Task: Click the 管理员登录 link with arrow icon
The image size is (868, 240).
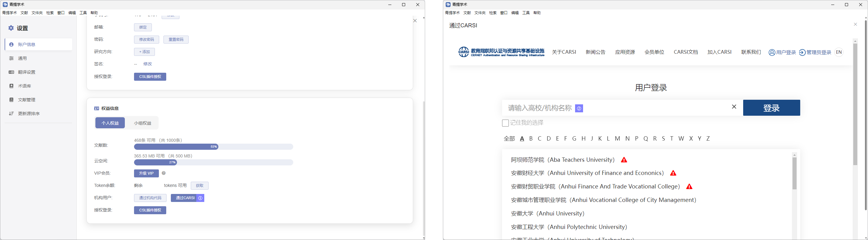Action: (x=815, y=52)
